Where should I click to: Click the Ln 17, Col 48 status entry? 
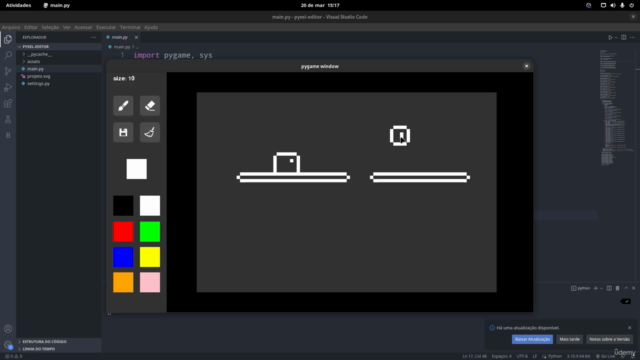click(x=474, y=356)
